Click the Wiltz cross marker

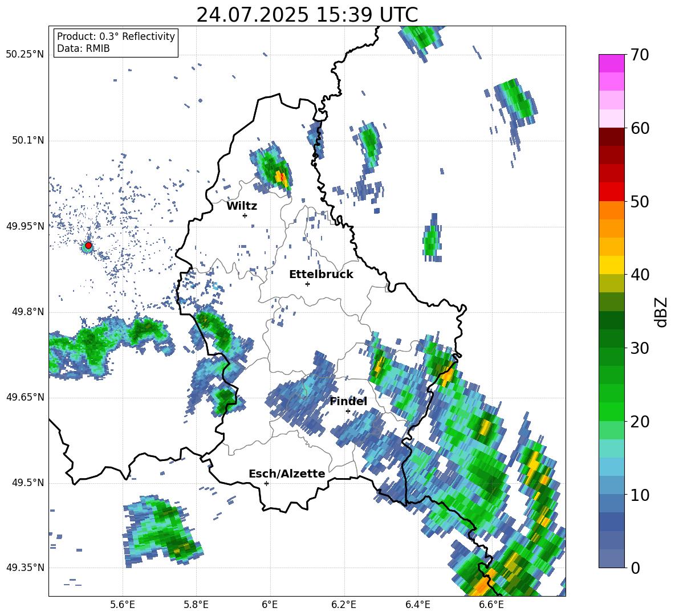245,215
